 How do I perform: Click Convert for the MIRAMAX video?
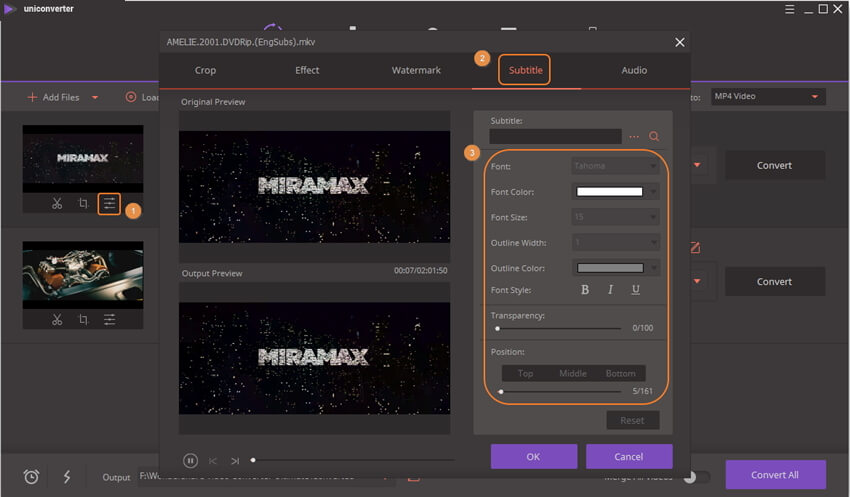[x=775, y=165]
